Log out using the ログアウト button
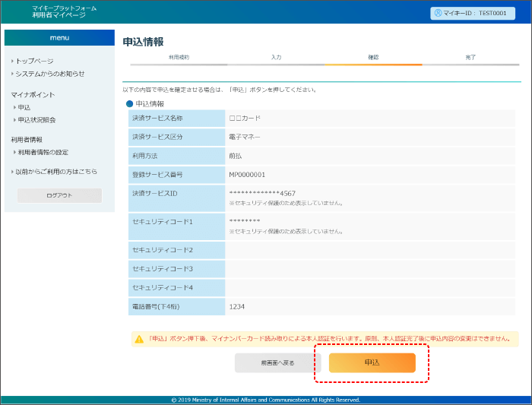Image resolution: width=532 pixels, height=405 pixels. (x=59, y=195)
